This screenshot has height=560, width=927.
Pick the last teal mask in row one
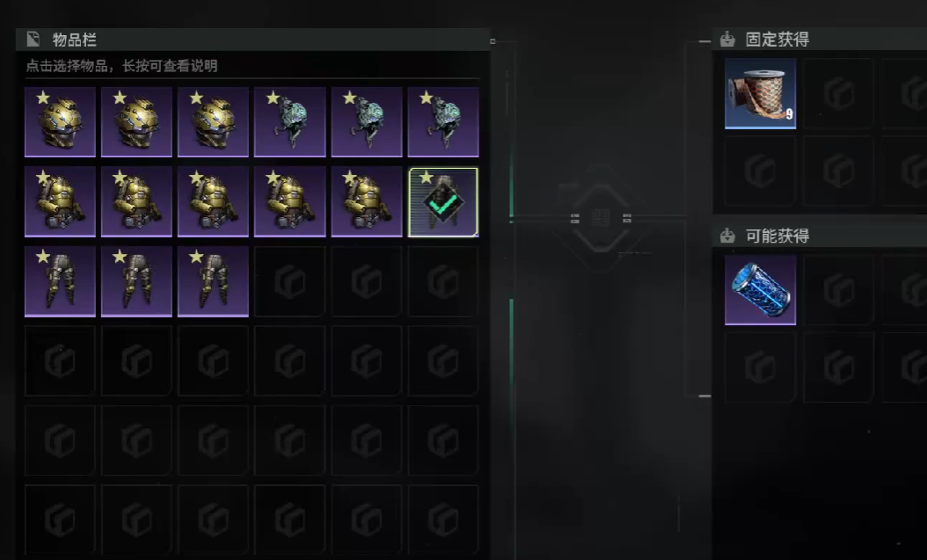[x=442, y=122]
